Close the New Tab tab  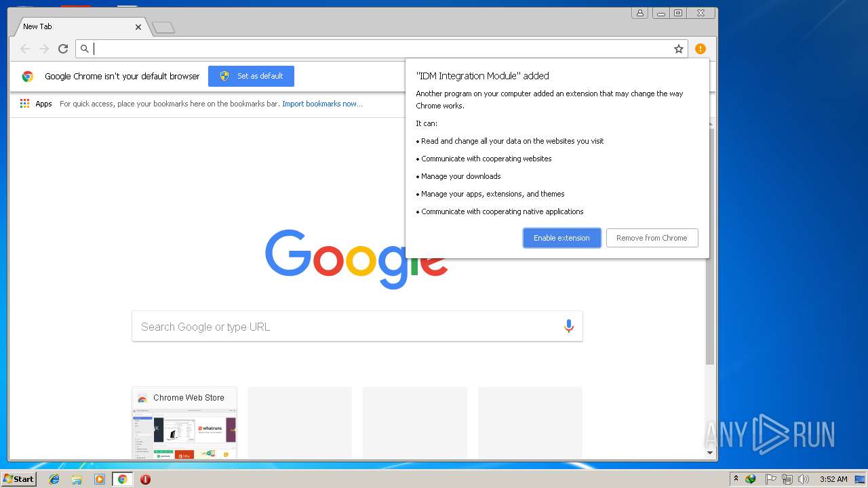tap(138, 27)
